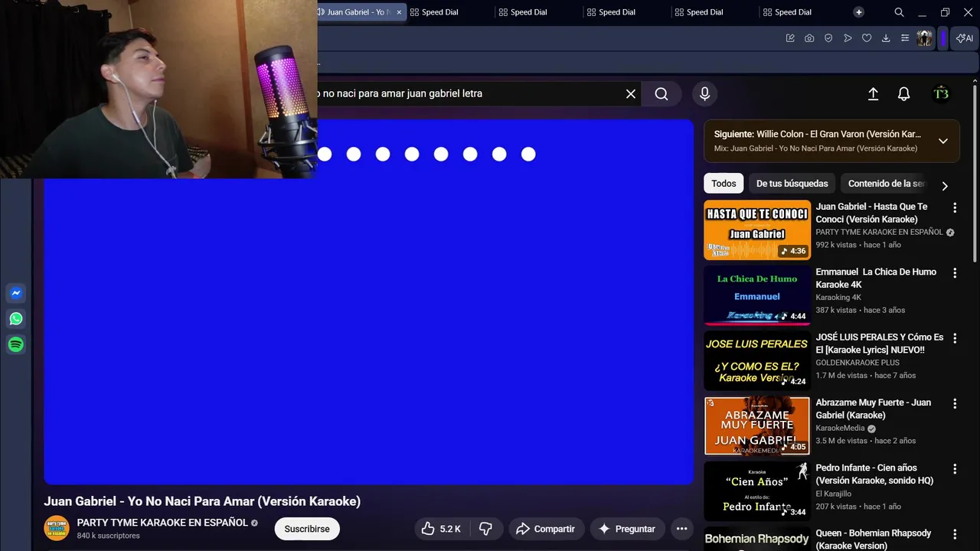The width and height of the screenshot is (980, 551).
Task: Open ¿Y Como Es El? thumbnail
Action: click(x=756, y=360)
